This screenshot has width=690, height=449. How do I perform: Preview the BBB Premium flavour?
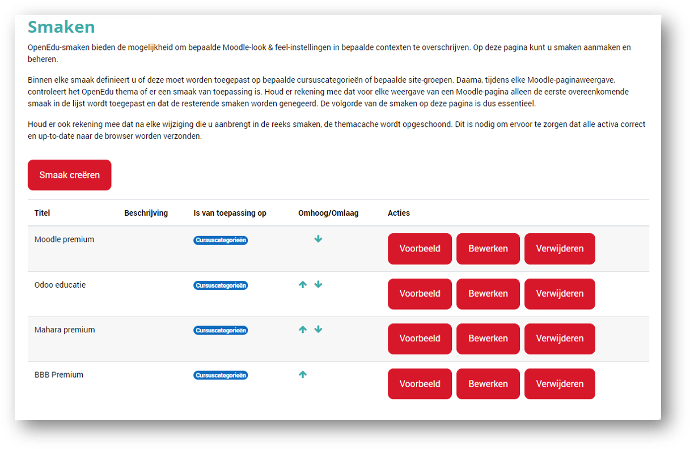coord(420,384)
